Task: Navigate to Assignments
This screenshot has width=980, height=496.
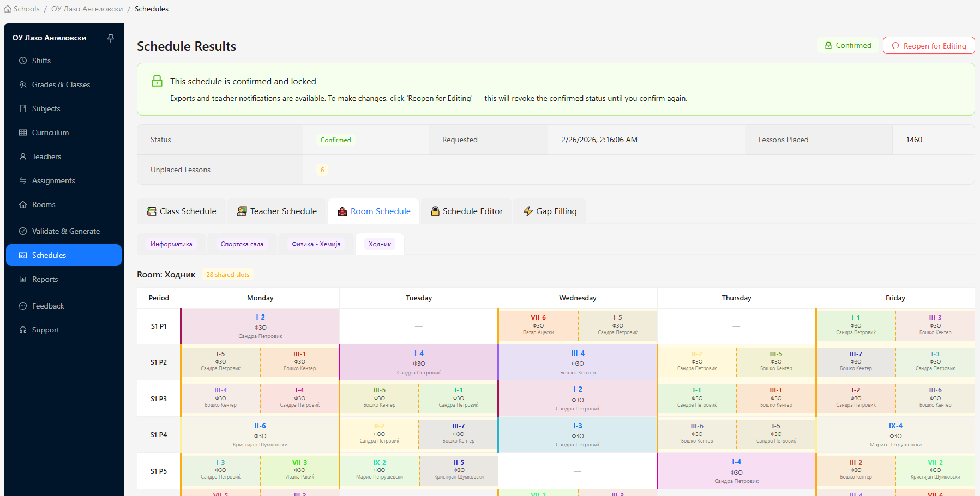Action: pos(64,180)
